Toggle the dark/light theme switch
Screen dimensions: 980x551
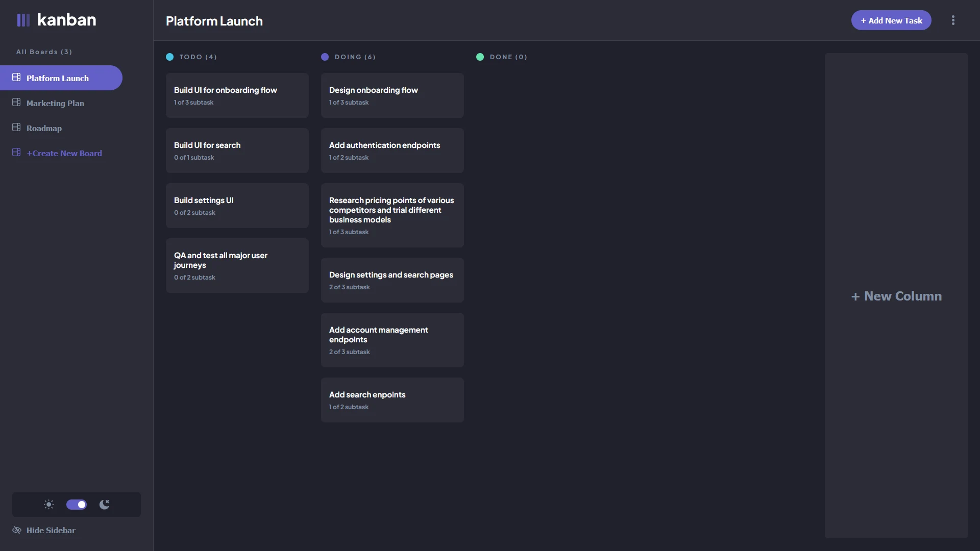point(77,505)
